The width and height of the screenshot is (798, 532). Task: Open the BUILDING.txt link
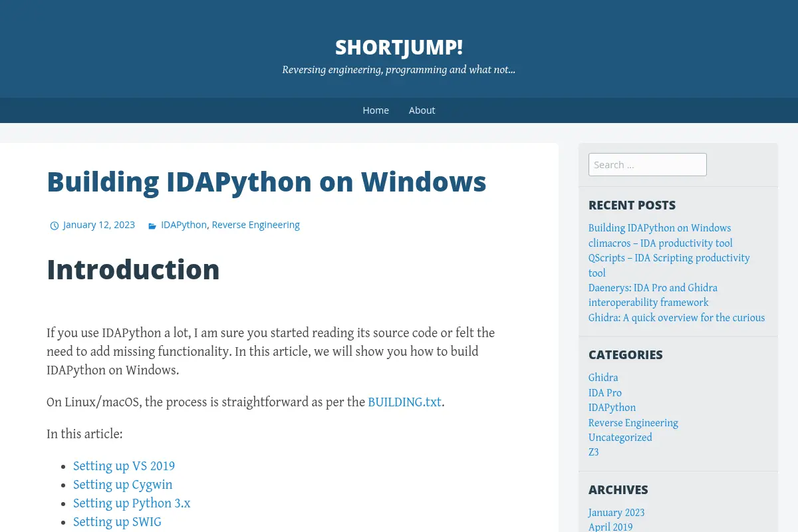[x=405, y=402]
